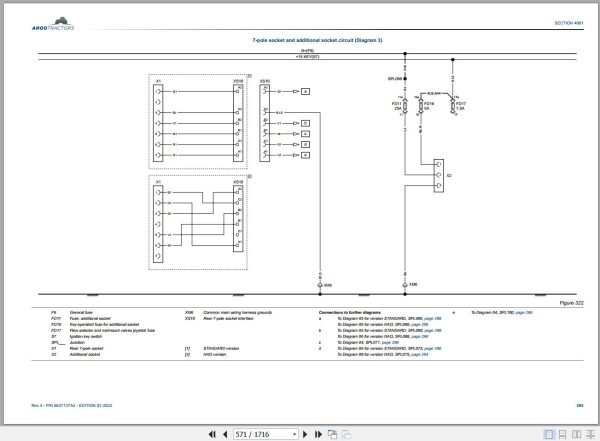Go to the next page
Viewport: 600px width, 441px height.
click(x=305, y=434)
